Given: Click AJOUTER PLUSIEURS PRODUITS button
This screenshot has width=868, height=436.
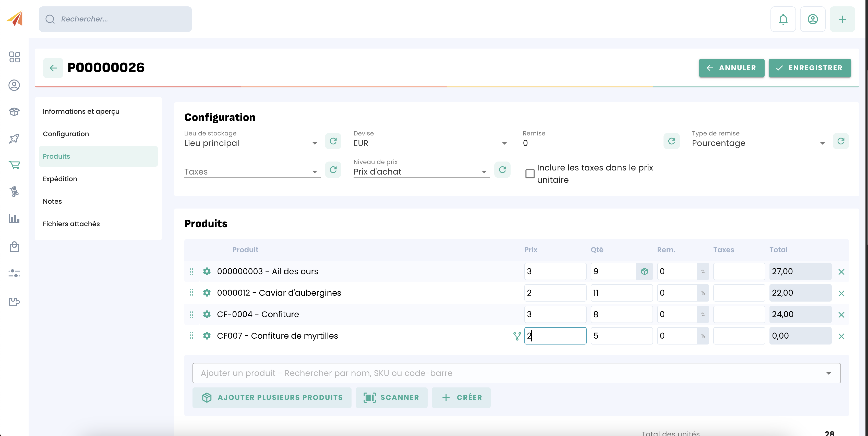Looking at the screenshot, I should 272,398.
